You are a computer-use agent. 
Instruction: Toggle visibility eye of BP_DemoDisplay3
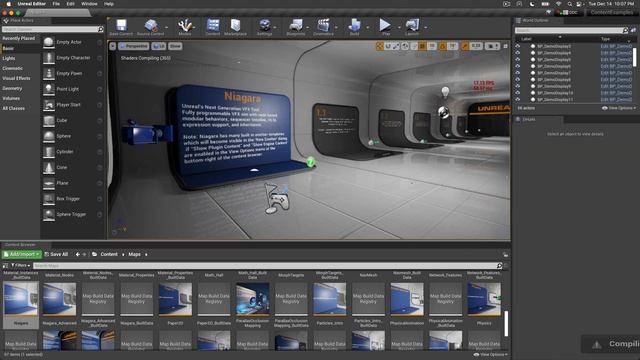(x=518, y=47)
